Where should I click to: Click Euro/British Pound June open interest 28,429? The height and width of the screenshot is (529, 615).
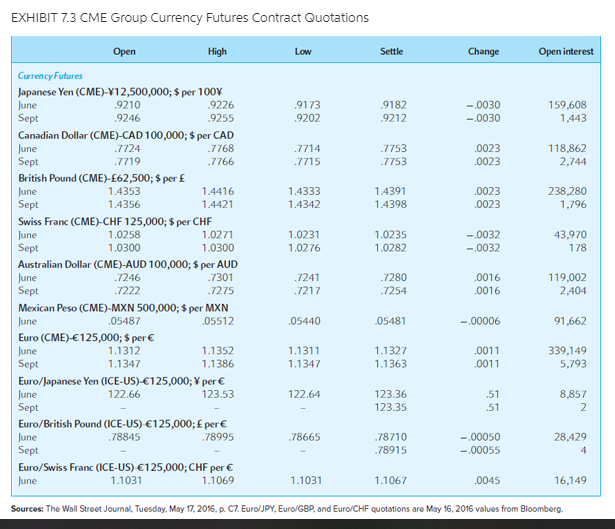pos(570,437)
